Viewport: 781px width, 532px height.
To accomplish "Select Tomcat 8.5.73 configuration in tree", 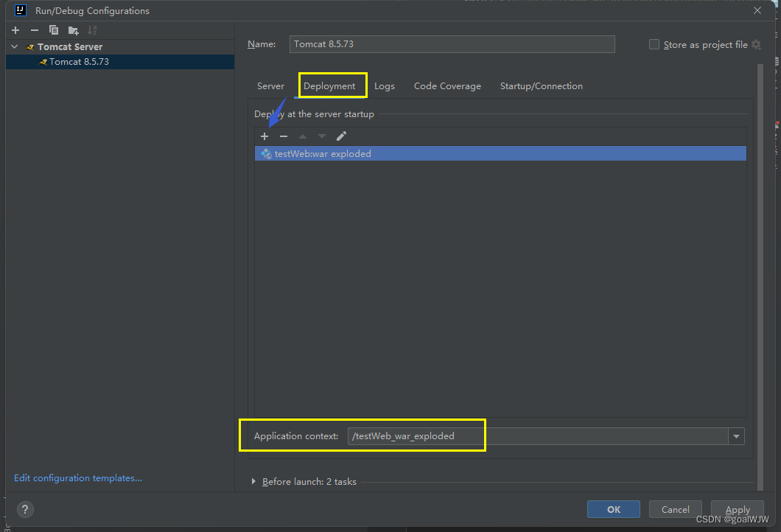I will [x=120, y=62].
